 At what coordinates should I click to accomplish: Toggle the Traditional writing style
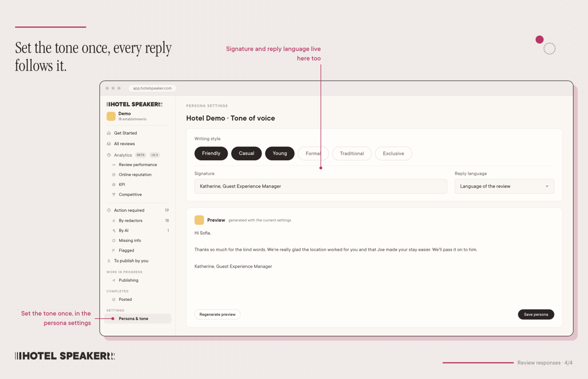pyautogui.click(x=352, y=154)
